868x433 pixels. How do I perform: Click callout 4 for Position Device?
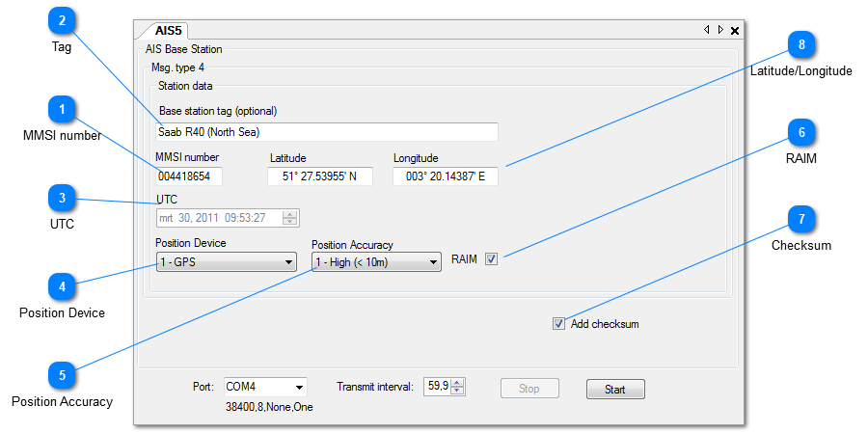[x=62, y=285]
